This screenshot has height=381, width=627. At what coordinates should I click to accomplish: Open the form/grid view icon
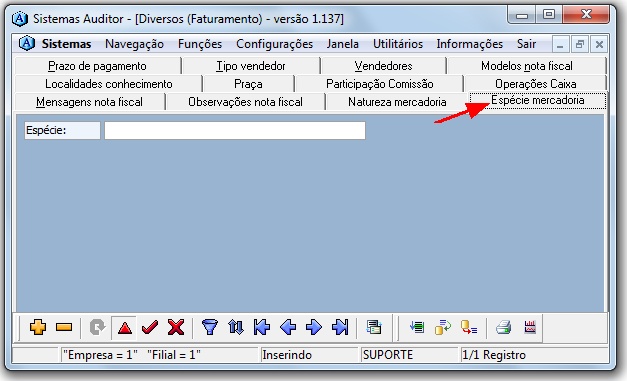point(374,327)
